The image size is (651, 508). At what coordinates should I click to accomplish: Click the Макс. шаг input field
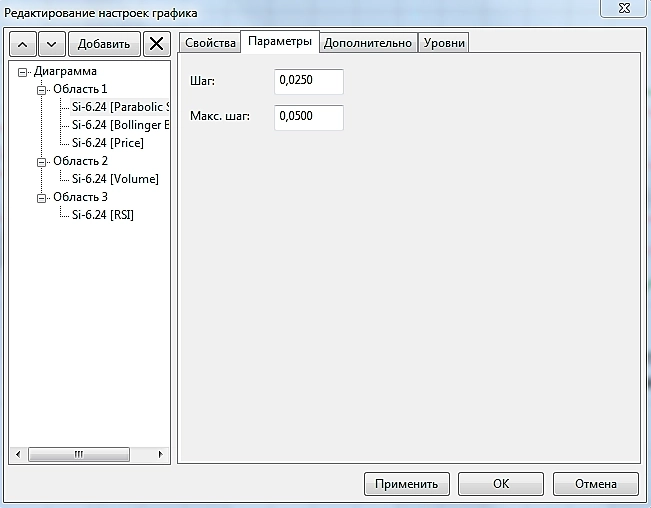pos(308,117)
